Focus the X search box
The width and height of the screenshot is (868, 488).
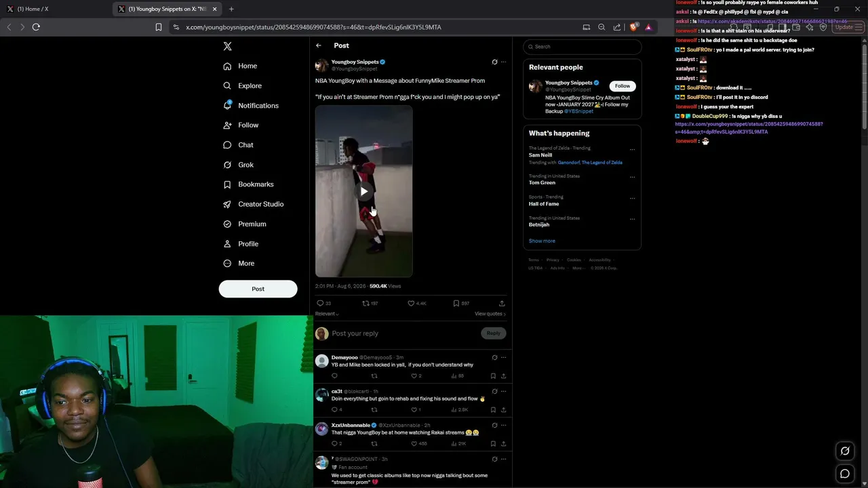(x=583, y=47)
